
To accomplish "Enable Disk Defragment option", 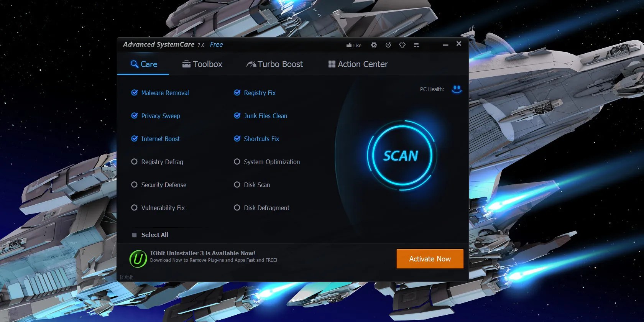I will click(237, 207).
